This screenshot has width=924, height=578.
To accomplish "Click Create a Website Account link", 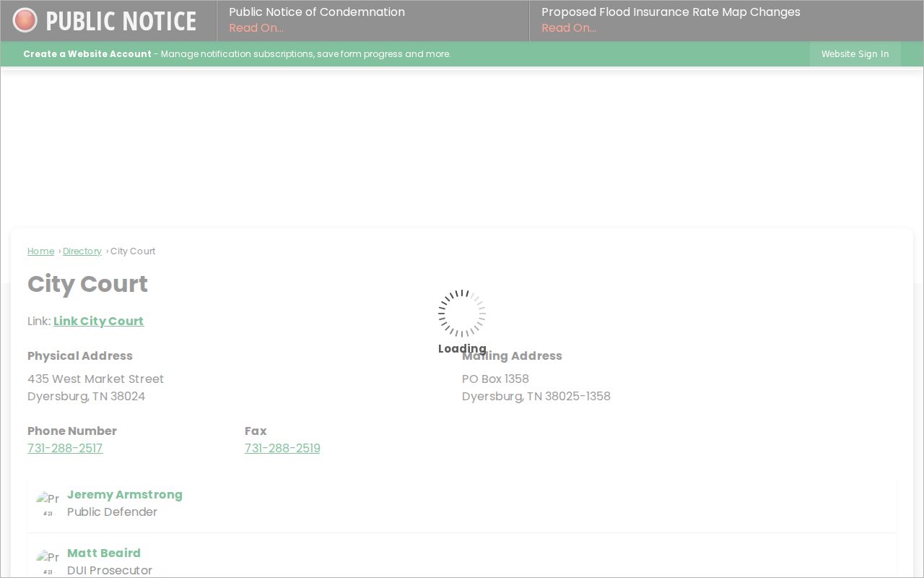I will click(87, 54).
